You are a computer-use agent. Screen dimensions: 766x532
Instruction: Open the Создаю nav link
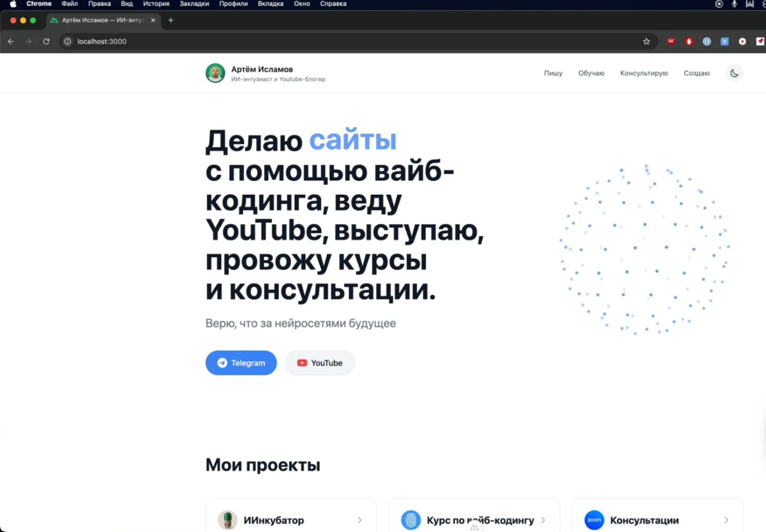tap(697, 73)
